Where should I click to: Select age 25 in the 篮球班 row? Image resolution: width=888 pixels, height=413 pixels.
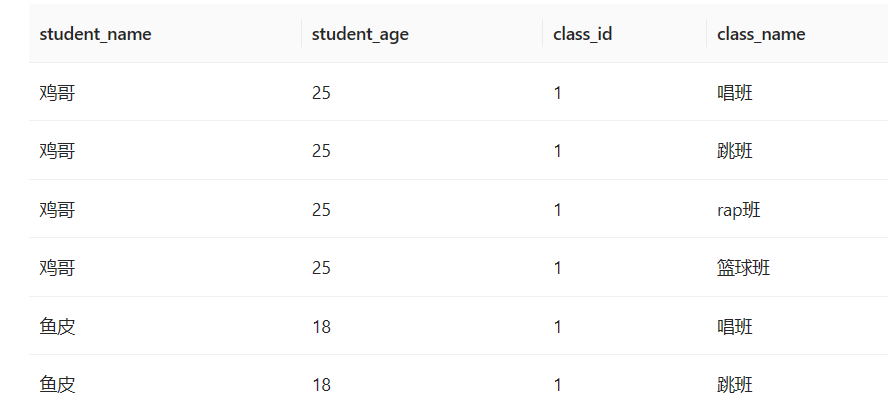point(321,268)
